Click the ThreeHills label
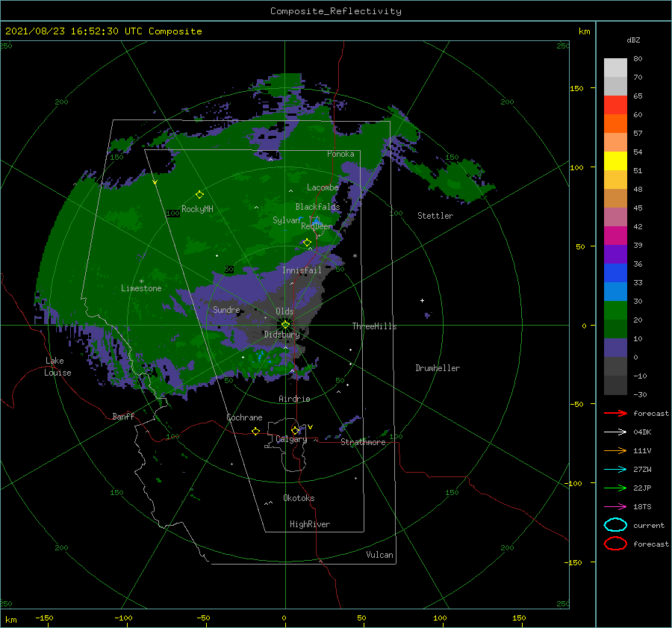Screen dimensions: 672x628 374,326
